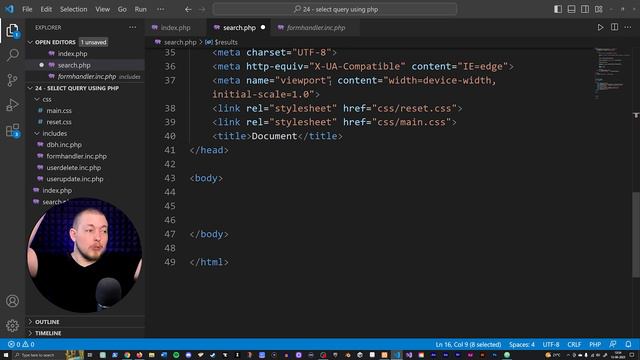Click the Windows taskbar search box
This screenshot has height=360, width=640.
pyautogui.click(x=38, y=355)
